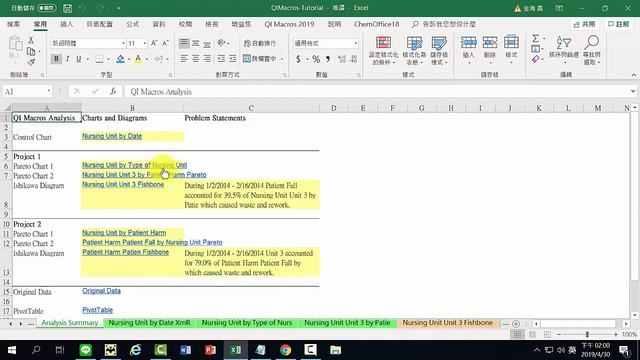Viewport: 640px width, 360px height.
Task: Click Merge and Center button
Action: point(260,59)
